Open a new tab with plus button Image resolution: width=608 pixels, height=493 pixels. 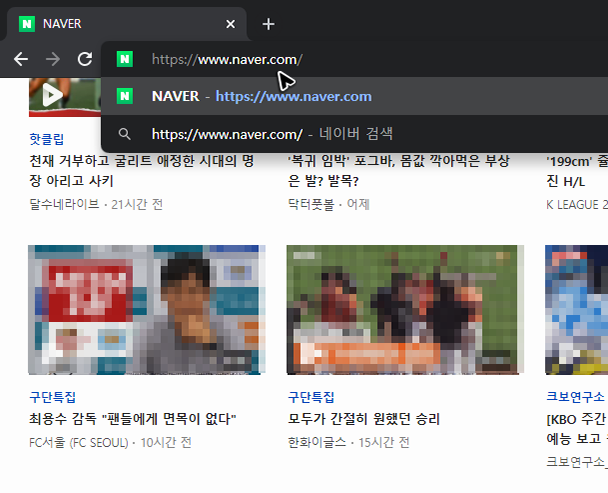tap(268, 24)
